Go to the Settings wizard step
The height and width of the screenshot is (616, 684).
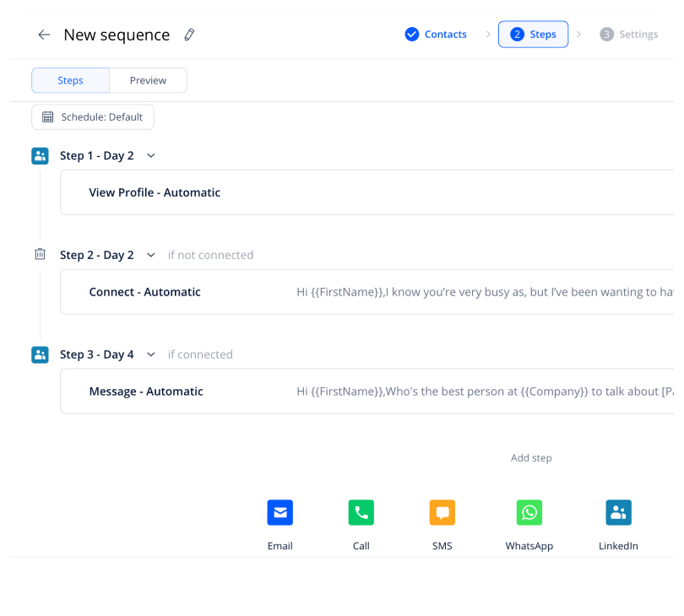[x=628, y=35]
